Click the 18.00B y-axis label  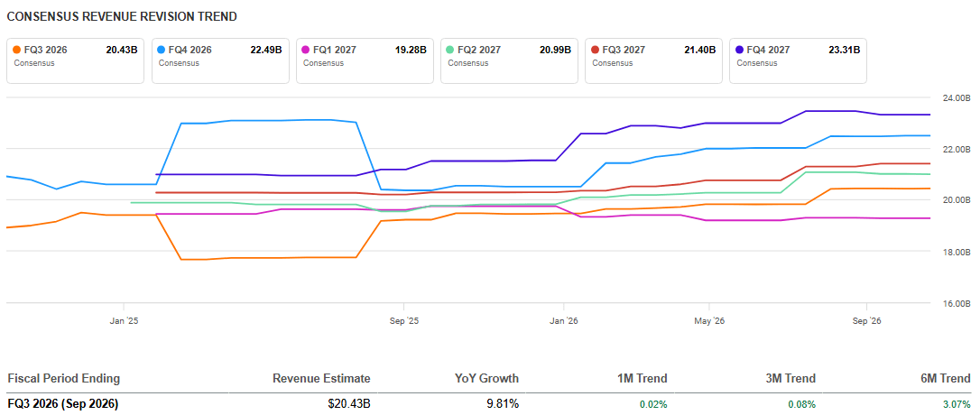(x=956, y=252)
